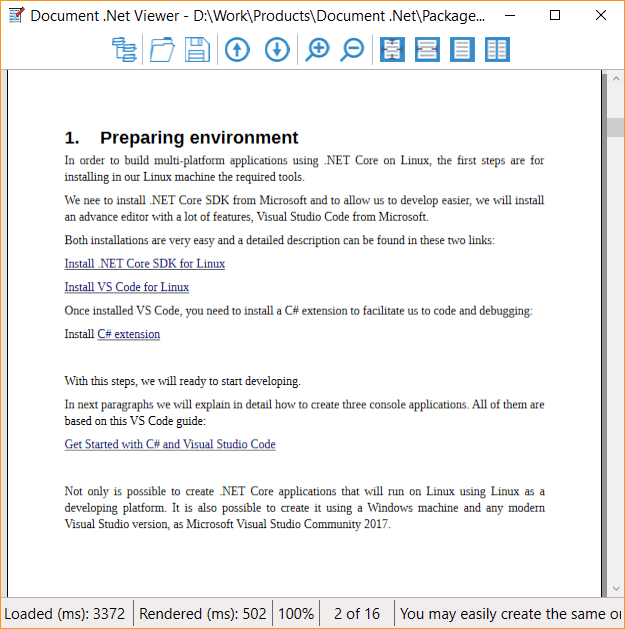Go to next page down arrow
625x629 pixels.
[277, 49]
